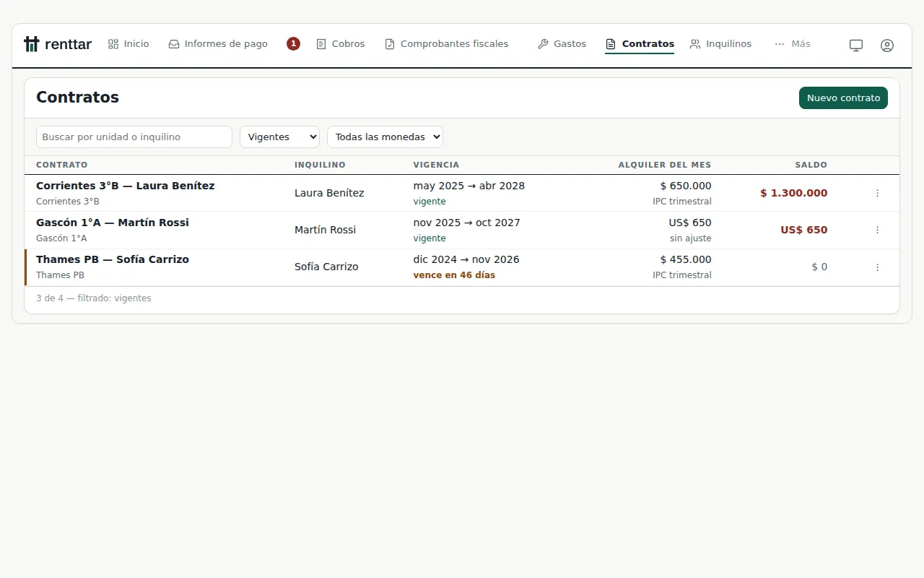Open the Inquilinos section
This screenshot has width=924, height=578.
pos(720,44)
